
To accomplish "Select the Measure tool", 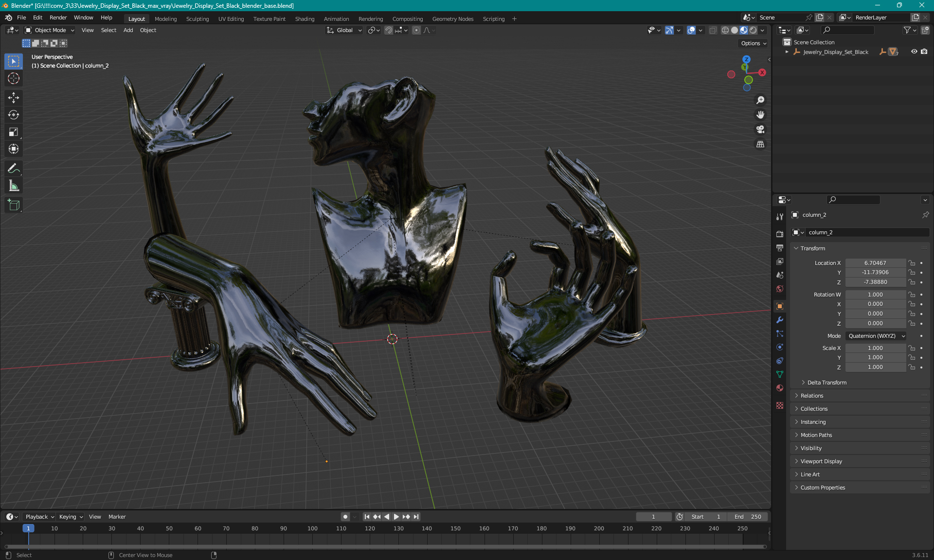I will pos(13,186).
